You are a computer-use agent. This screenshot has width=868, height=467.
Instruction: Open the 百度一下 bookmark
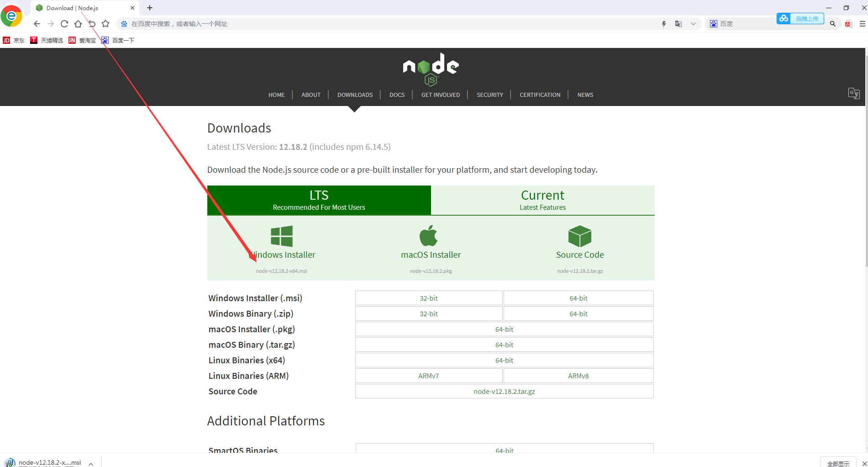[118, 40]
